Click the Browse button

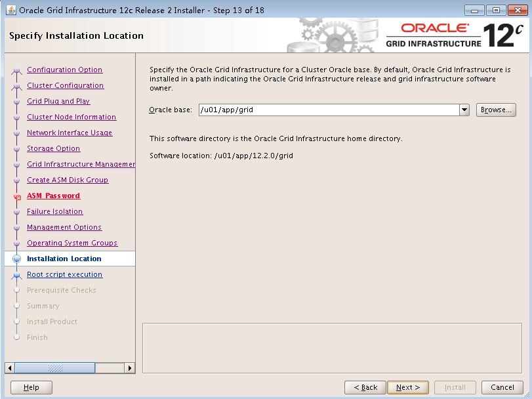pyautogui.click(x=496, y=110)
